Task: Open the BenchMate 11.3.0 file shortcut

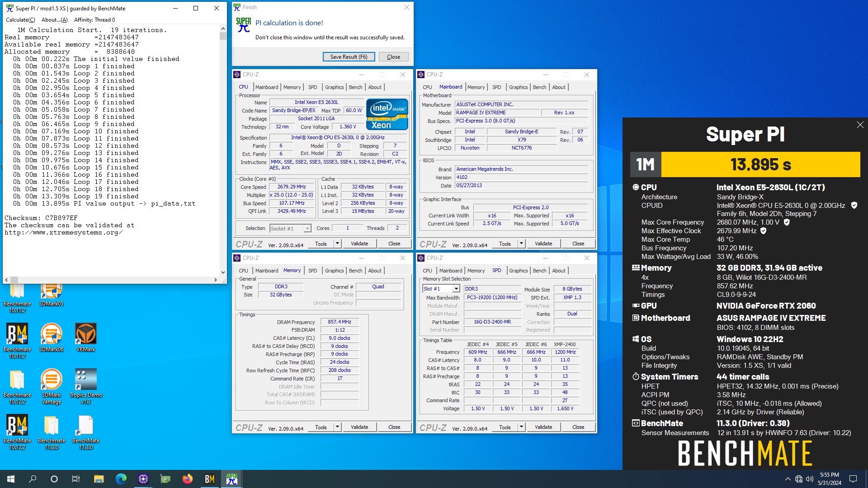Action: point(85,432)
